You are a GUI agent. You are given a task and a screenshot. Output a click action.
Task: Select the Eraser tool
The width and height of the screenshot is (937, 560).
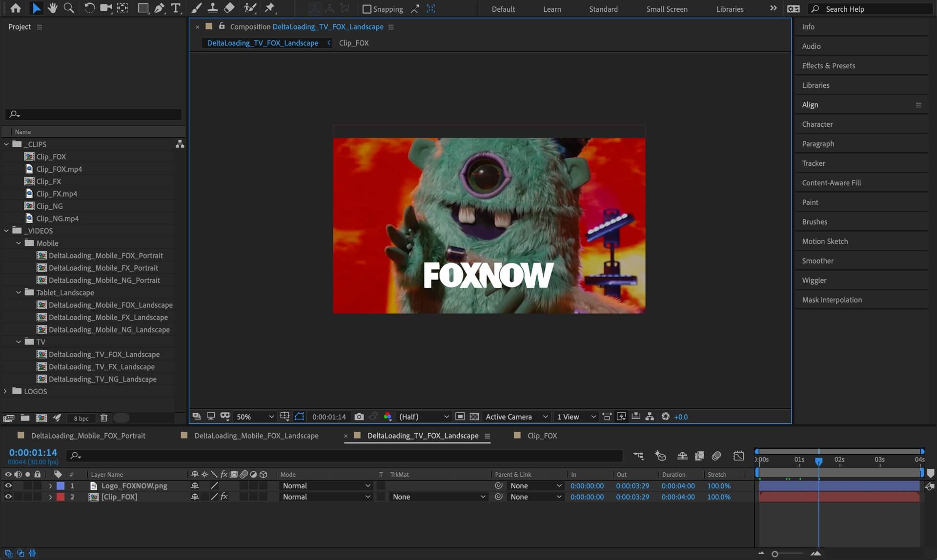229,8
